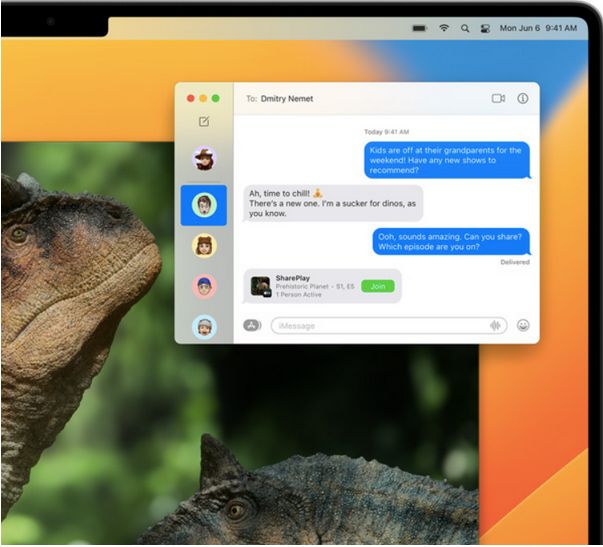Screen dimensions: 603x547
Task: Open the iMessage apps drawer
Action: tap(252, 325)
